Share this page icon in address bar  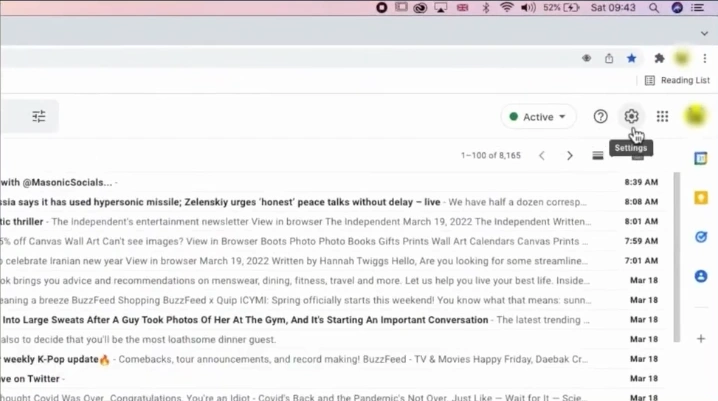pos(609,58)
